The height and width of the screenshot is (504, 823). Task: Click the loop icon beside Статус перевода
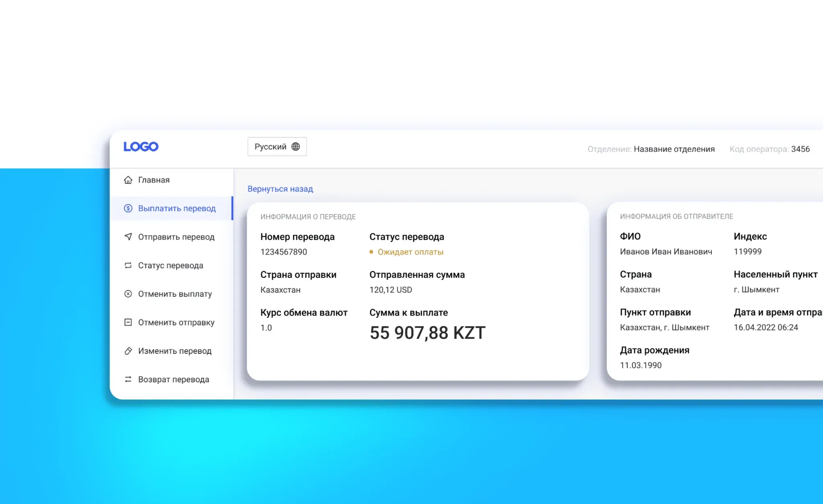[128, 265]
